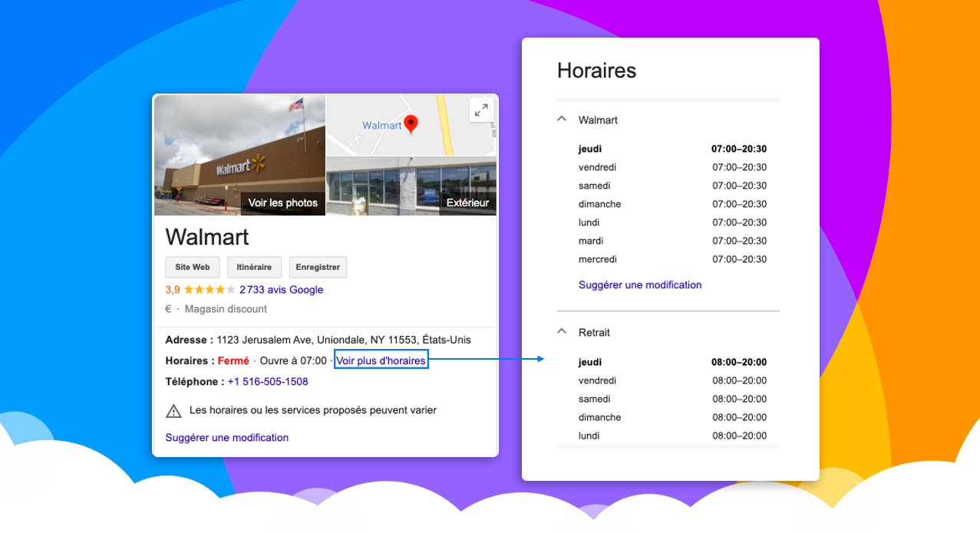Image resolution: width=980 pixels, height=533 pixels.
Task: Open the 2 733 avis Google reviews link
Action: [x=281, y=290]
